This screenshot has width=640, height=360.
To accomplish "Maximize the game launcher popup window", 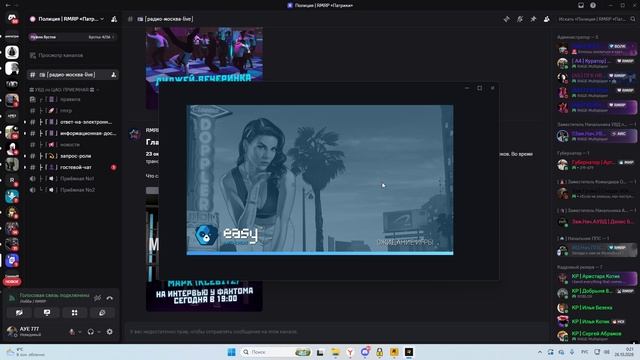I will tap(480, 88).
